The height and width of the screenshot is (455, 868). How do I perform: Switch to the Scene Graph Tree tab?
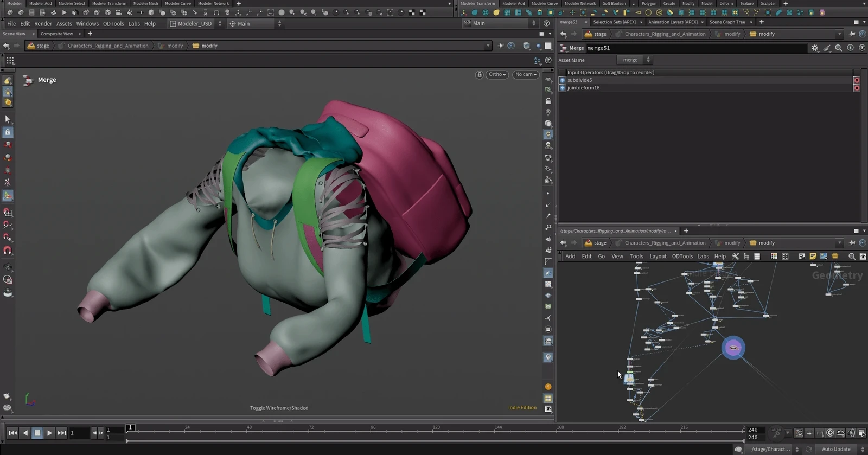pos(727,22)
